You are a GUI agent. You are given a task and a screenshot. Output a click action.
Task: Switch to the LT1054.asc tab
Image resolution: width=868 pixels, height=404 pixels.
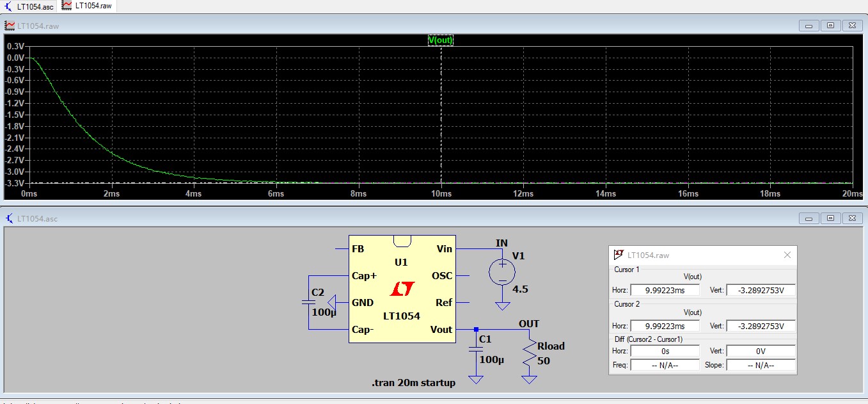point(29,6)
